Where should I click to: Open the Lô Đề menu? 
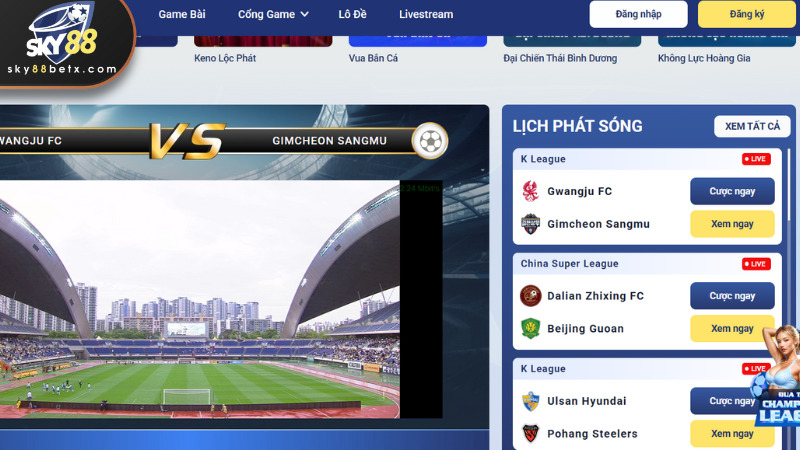352,14
